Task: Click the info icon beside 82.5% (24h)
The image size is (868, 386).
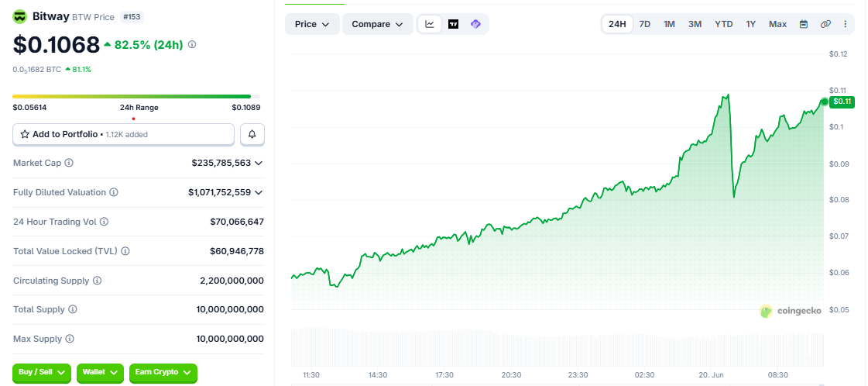Action: pos(192,44)
